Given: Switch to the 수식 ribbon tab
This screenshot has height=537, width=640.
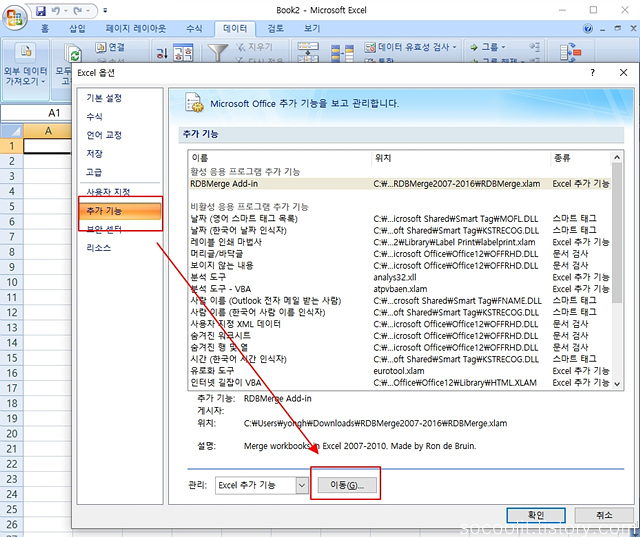Looking at the screenshot, I should coord(194,29).
